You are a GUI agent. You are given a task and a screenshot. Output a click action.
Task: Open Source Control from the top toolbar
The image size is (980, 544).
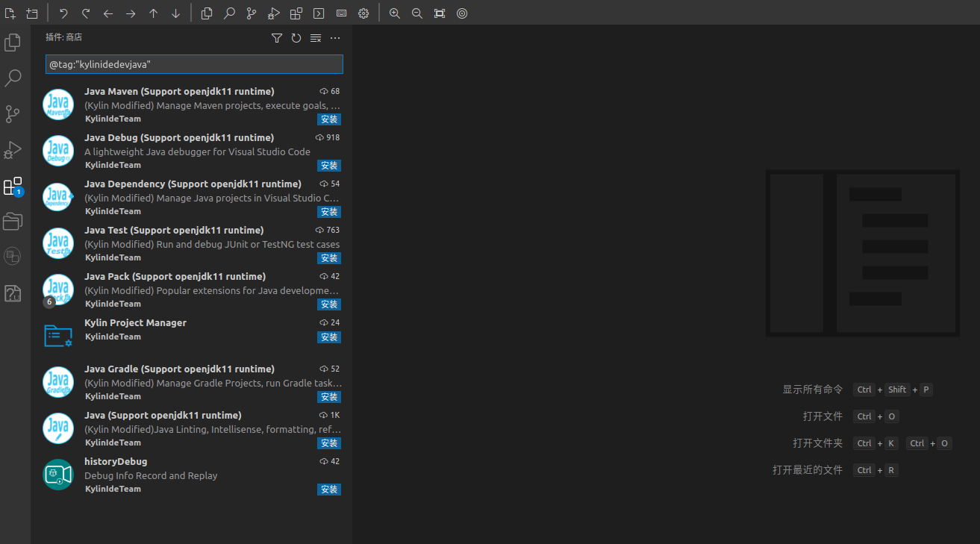(252, 13)
